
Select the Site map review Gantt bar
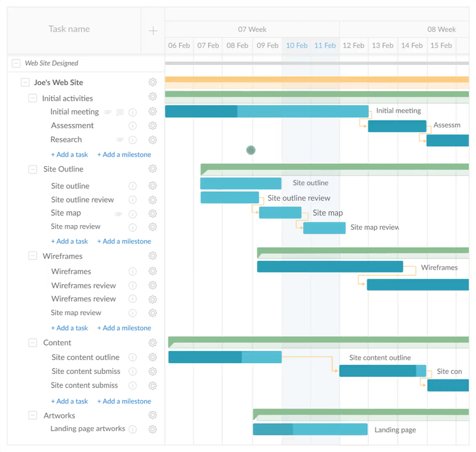pyautogui.click(x=324, y=228)
